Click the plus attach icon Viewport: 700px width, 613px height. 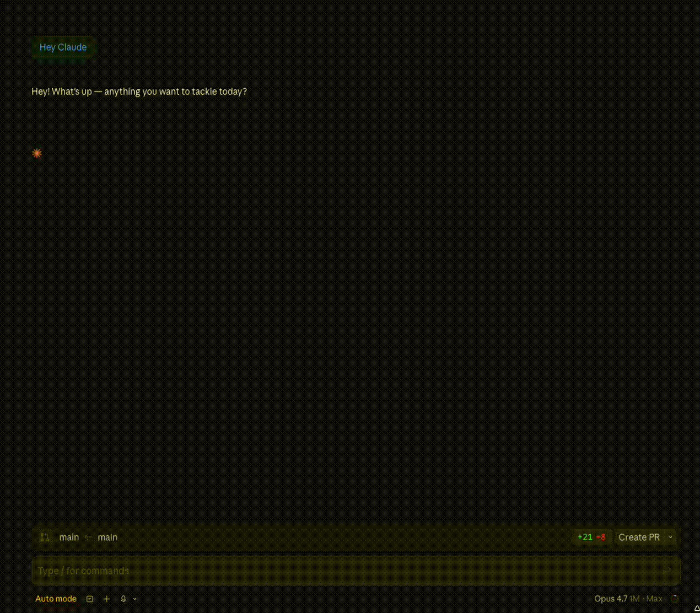click(107, 599)
